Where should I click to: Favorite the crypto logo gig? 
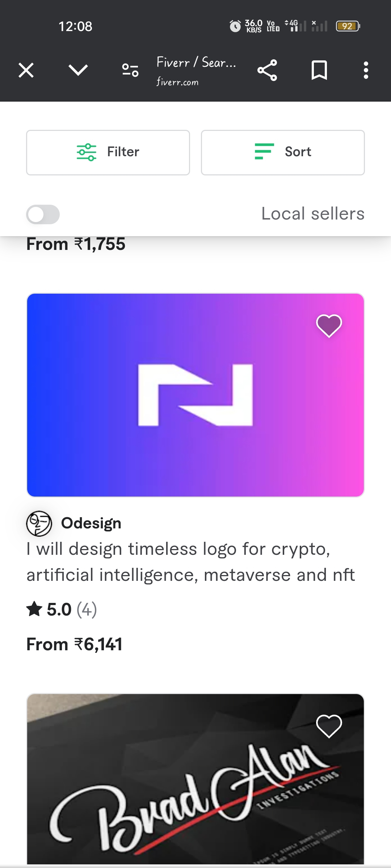point(329,325)
